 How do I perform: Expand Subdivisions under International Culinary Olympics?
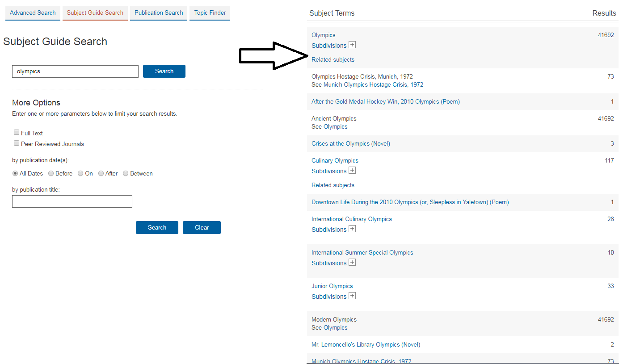[352, 229]
